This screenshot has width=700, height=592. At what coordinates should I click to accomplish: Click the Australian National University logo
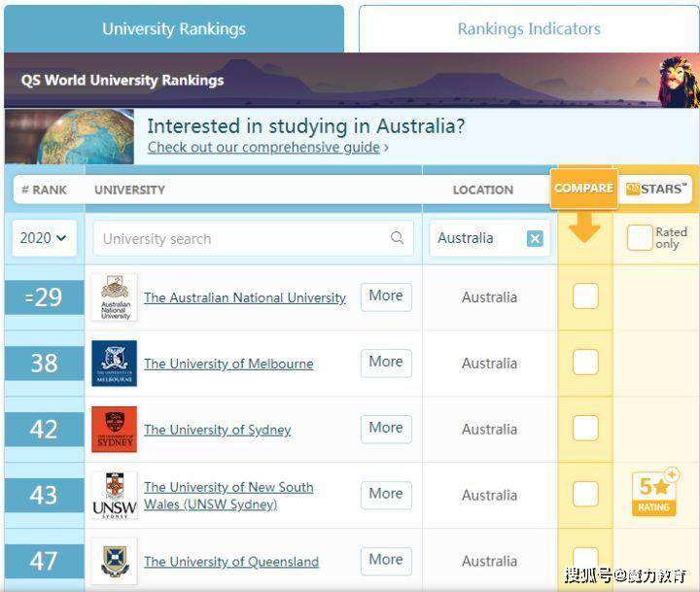tap(115, 296)
